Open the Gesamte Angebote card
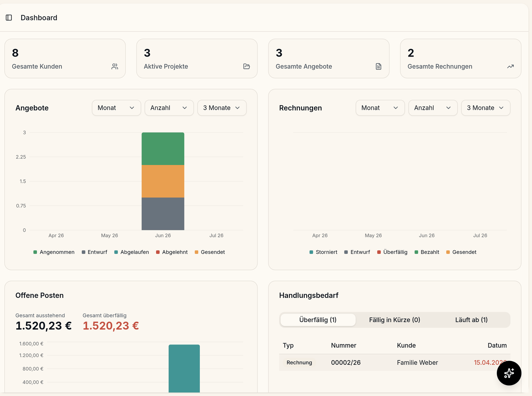This screenshot has width=532, height=396. 329,59
